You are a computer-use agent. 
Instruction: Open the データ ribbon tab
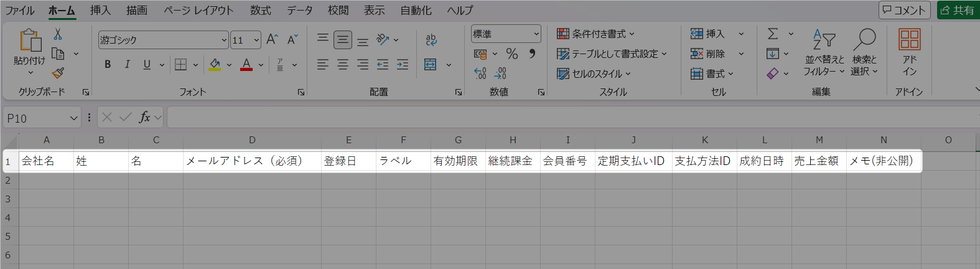(299, 11)
